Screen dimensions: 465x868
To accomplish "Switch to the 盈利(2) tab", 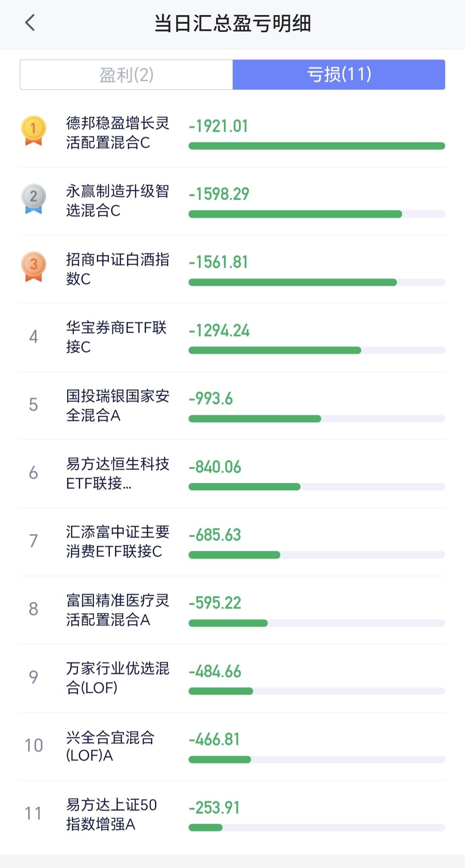I will [126, 75].
